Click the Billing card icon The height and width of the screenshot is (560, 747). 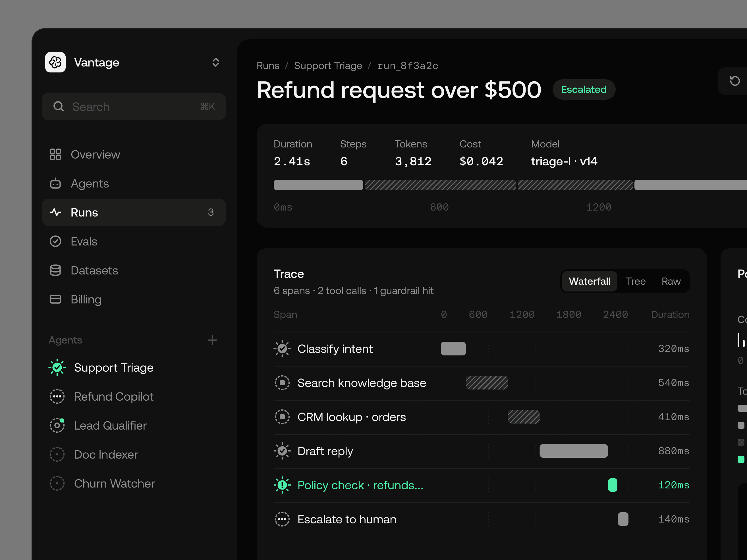click(55, 299)
